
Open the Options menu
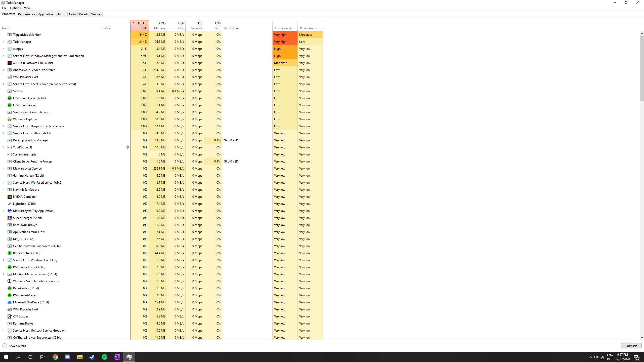point(15,8)
